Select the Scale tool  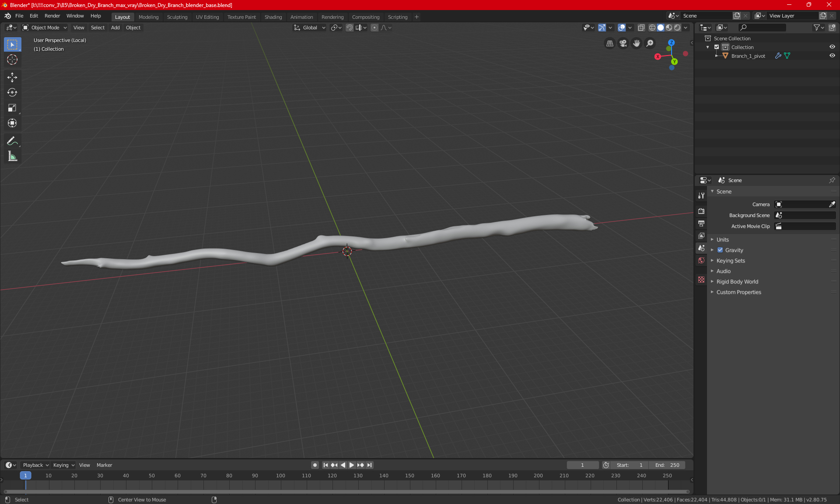click(x=12, y=108)
